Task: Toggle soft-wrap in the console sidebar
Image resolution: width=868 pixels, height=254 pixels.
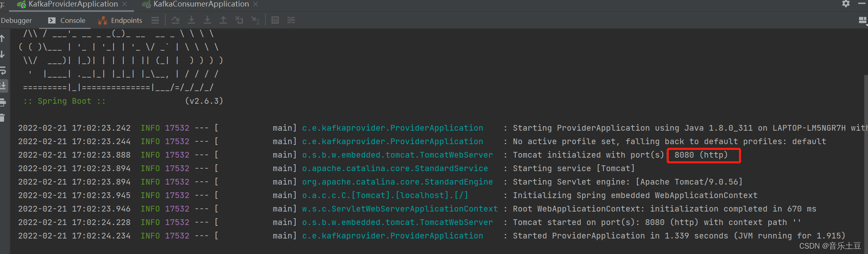Action: [x=3, y=70]
